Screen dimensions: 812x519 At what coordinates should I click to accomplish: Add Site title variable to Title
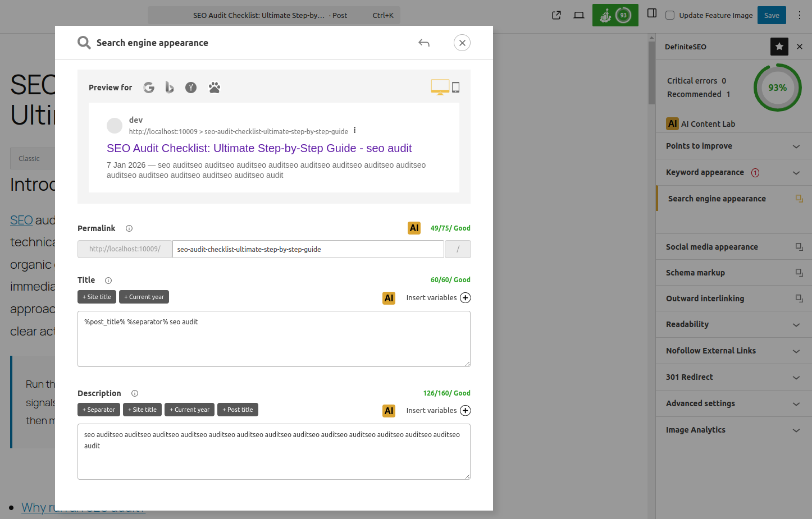[x=97, y=297]
